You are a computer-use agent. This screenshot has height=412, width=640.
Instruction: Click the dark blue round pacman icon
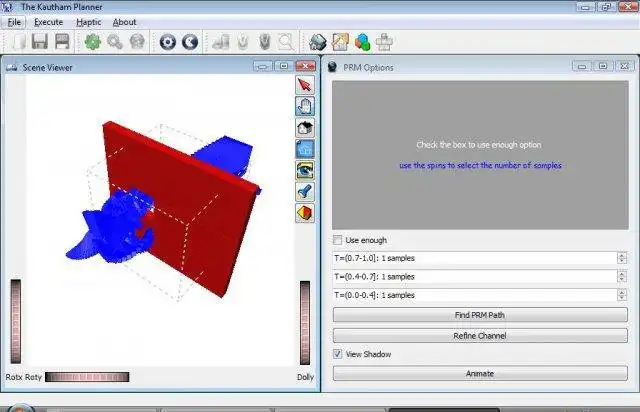pos(190,42)
